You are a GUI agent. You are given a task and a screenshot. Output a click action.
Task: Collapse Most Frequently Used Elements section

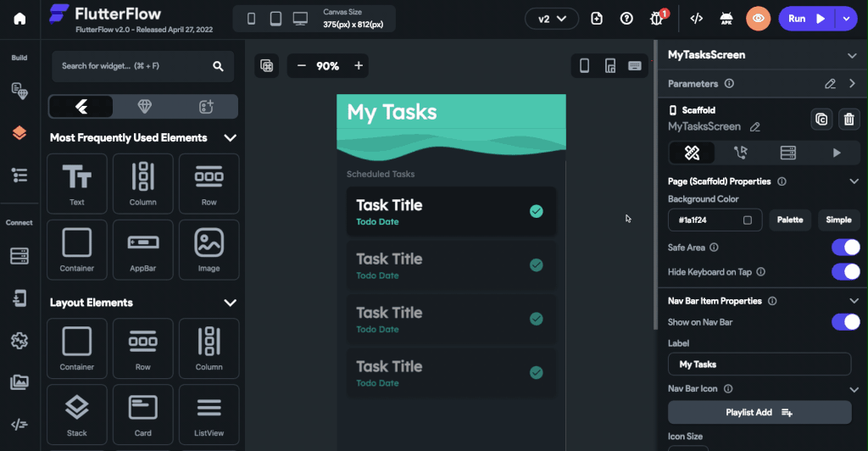coord(231,138)
